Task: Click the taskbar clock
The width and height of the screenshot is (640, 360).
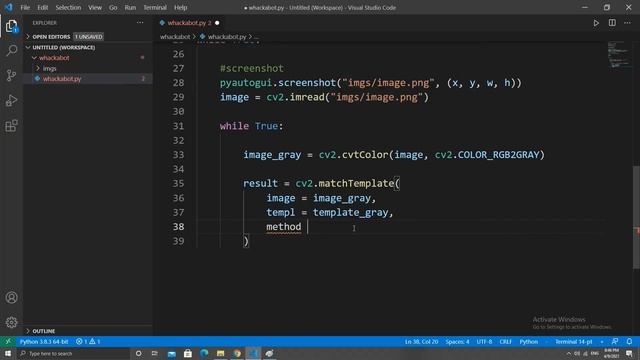Action: [x=611, y=353]
